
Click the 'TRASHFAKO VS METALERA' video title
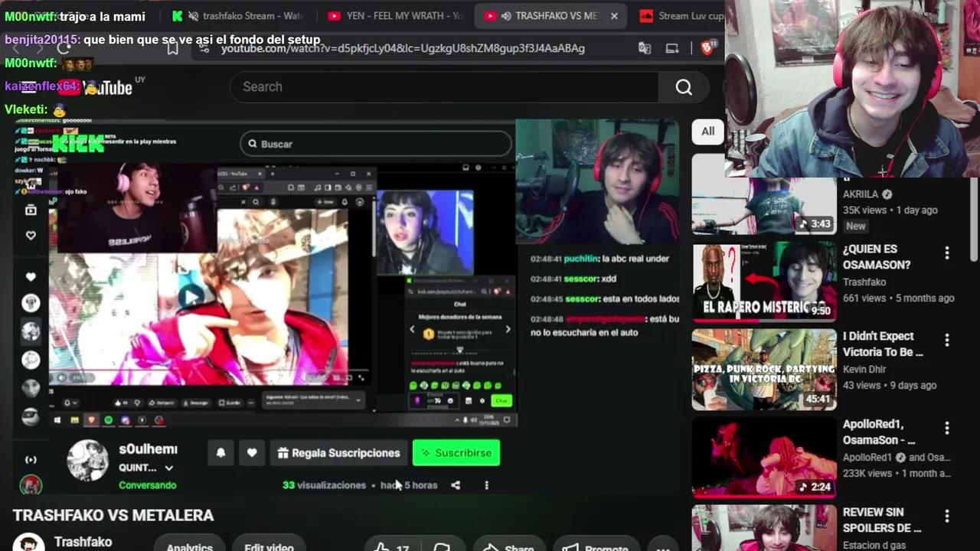coord(113,515)
